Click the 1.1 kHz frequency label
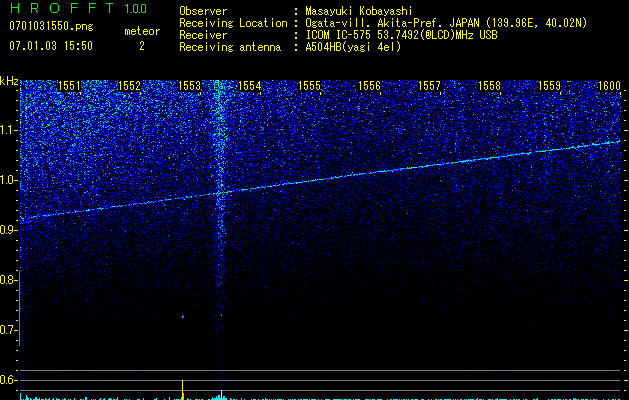Screen dimensions: 629x400 (x=9, y=130)
